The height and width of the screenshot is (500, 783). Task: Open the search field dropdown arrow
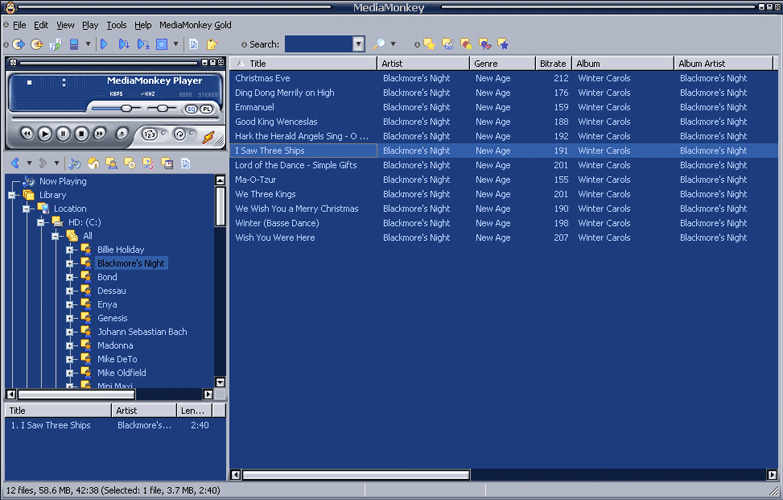[359, 44]
